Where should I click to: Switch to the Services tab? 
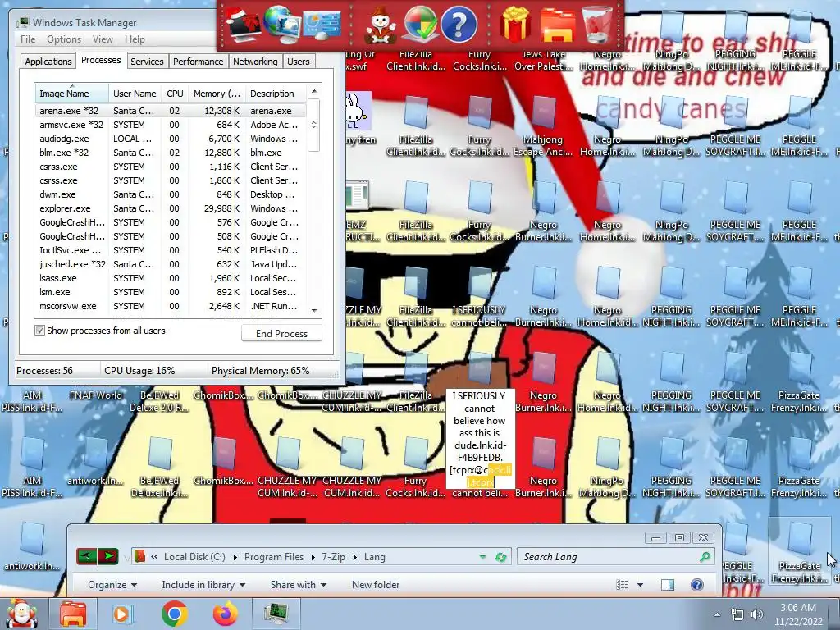(147, 62)
